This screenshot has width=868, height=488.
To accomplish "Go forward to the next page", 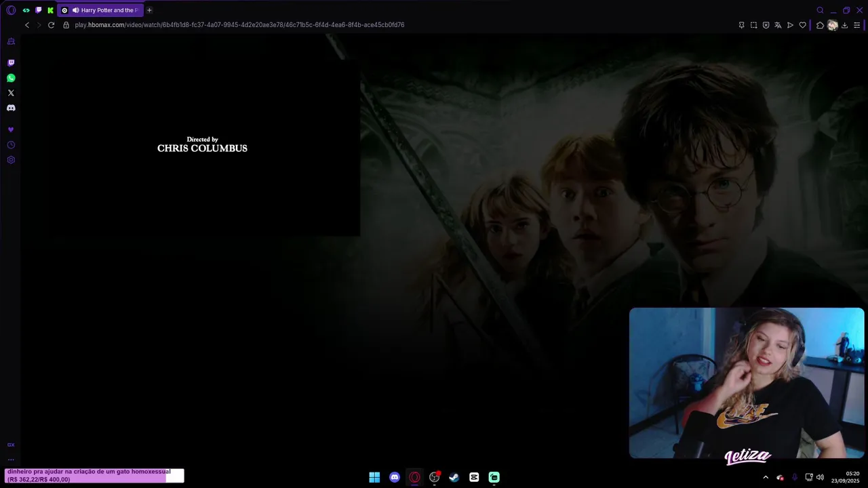I will point(39,25).
